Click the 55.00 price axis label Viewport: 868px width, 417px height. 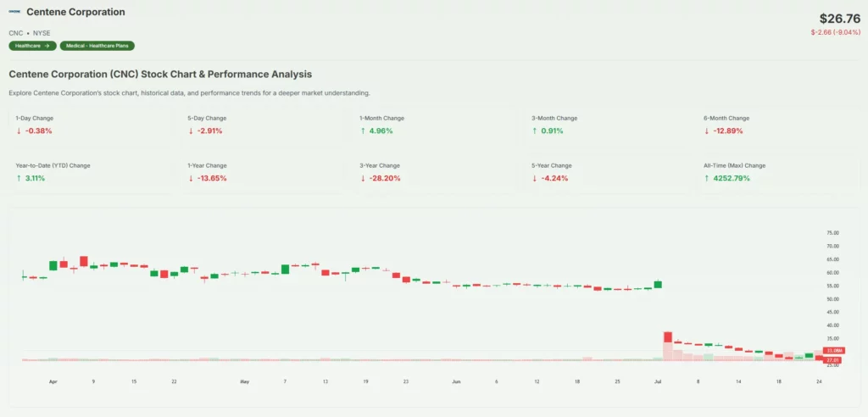[x=832, y=286]
